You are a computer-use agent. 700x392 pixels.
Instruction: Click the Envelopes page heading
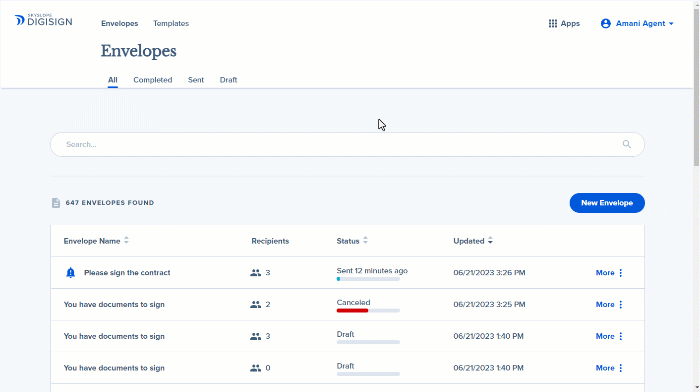pos(138,51)
